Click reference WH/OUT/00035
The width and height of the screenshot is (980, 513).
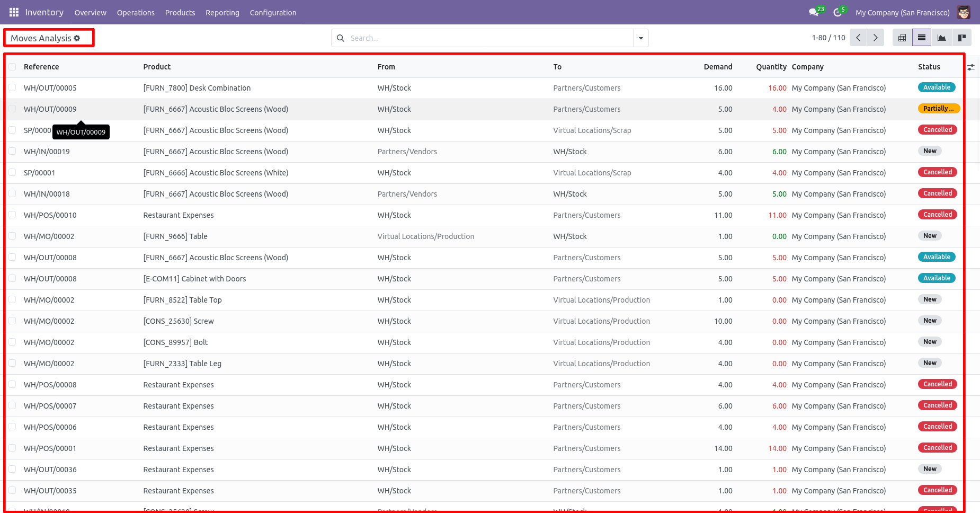(x=50, y=491)
